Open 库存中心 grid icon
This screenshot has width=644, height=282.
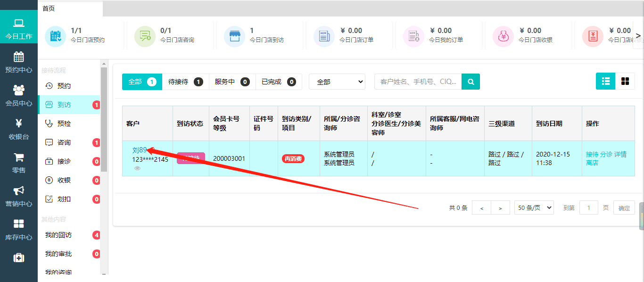tap(19, 224)
